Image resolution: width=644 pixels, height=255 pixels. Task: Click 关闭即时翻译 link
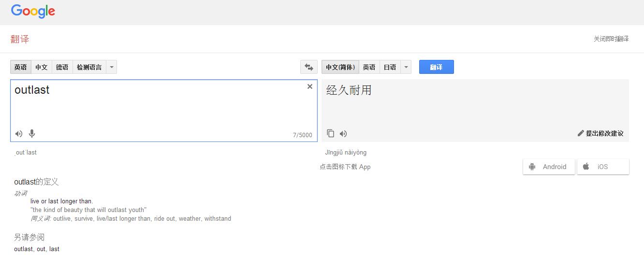click(x=611, y=39)
